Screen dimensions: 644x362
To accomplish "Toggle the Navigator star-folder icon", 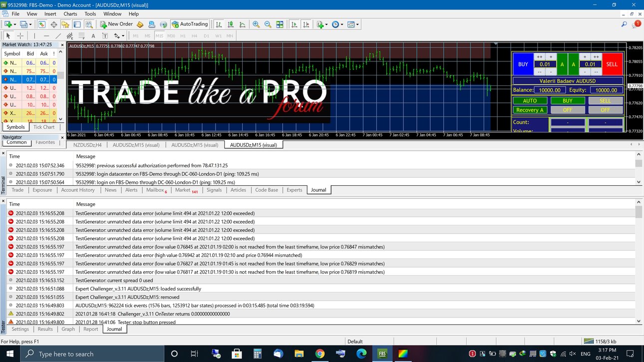I will tap(65, 24).
